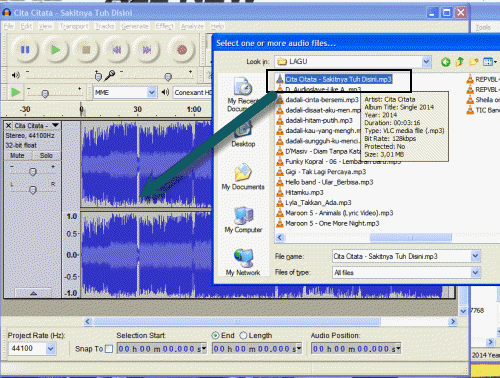Open the Transport menu
500x378 pixels.
tap(74, 26)
